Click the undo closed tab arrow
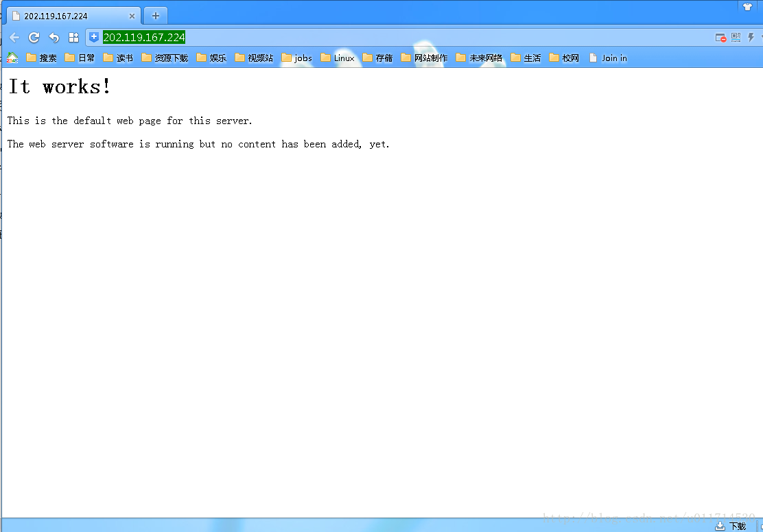The height and width of the screenshot is (532, 763). [x=54, y=38]
